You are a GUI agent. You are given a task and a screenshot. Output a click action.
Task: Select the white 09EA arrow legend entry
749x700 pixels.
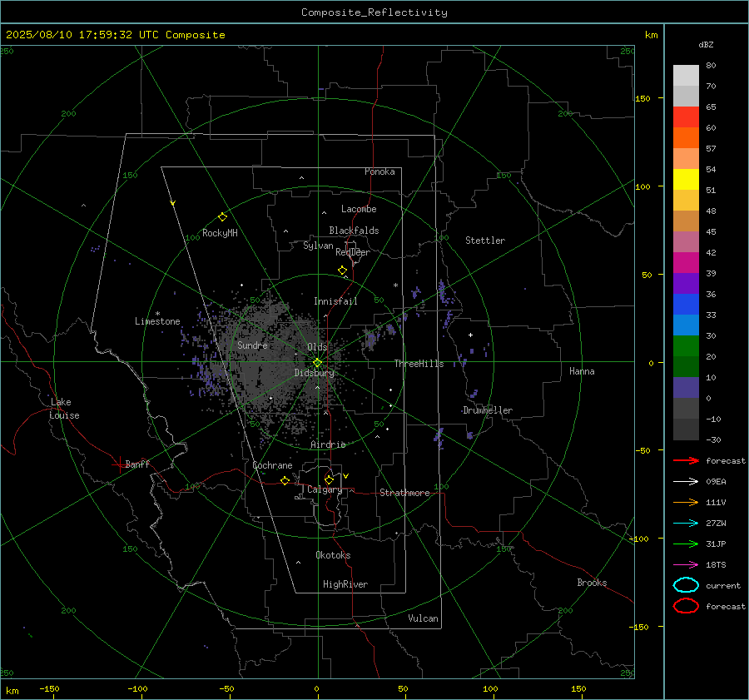(x=686, y=481)
